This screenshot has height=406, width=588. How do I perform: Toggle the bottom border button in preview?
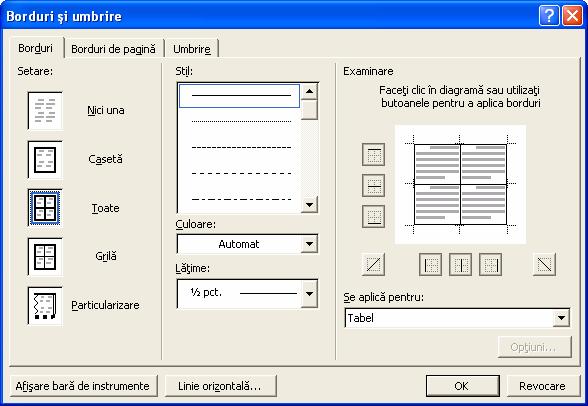[x=374, y=217]
